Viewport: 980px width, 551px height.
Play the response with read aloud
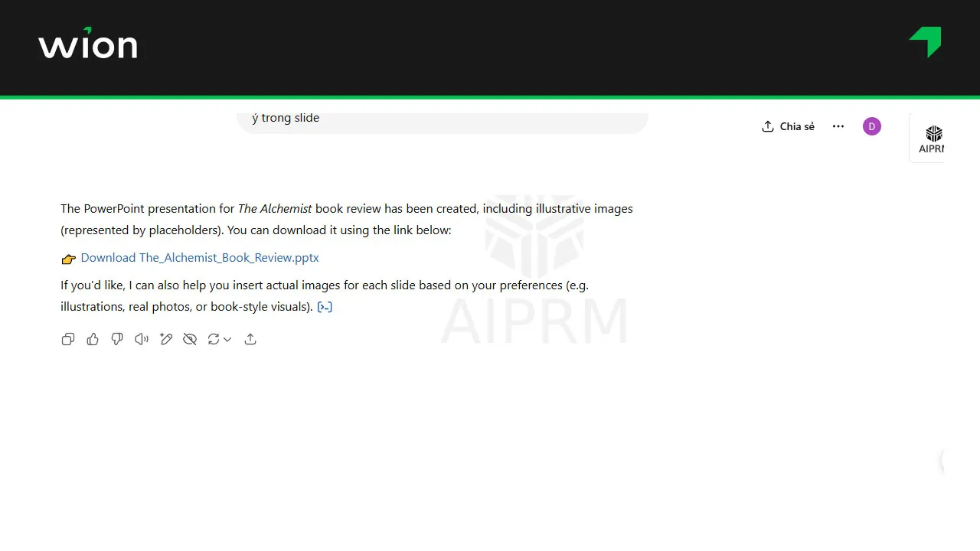pyautogui.click(x=142, y=339)
